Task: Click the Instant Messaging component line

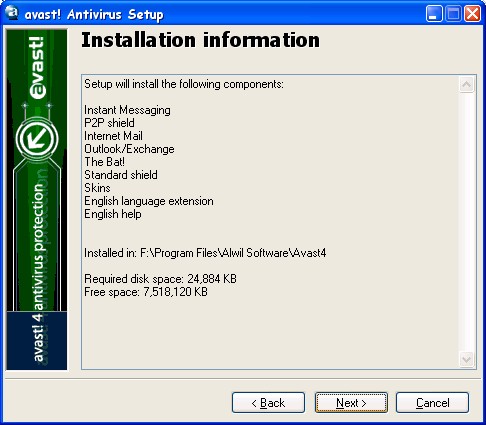Action: click(x=127, y=110)
